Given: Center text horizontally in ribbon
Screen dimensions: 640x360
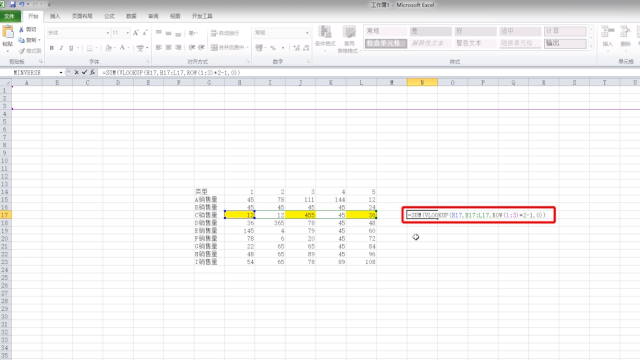Looking at the screenshot, I should coord(168,48).
